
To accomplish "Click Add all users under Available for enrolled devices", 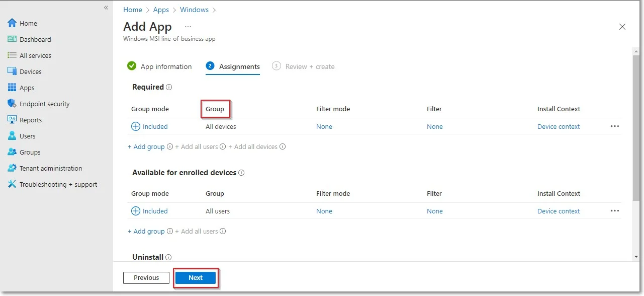I will (197, 232).
